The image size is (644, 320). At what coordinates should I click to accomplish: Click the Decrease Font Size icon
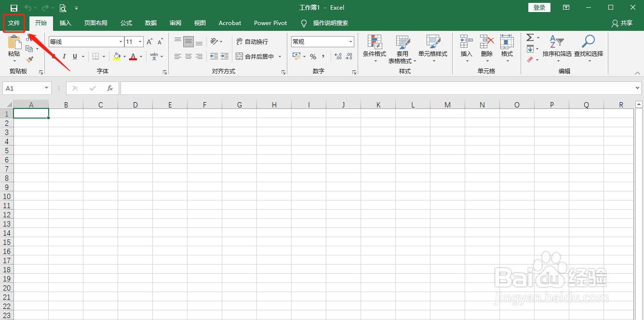pyautogui.click(x=161, y=42)
